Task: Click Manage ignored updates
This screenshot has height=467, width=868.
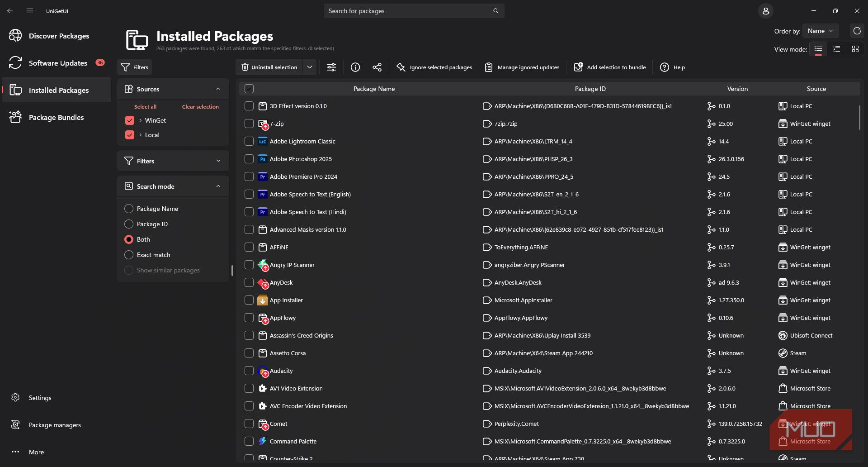Action: tap(522, 67)
